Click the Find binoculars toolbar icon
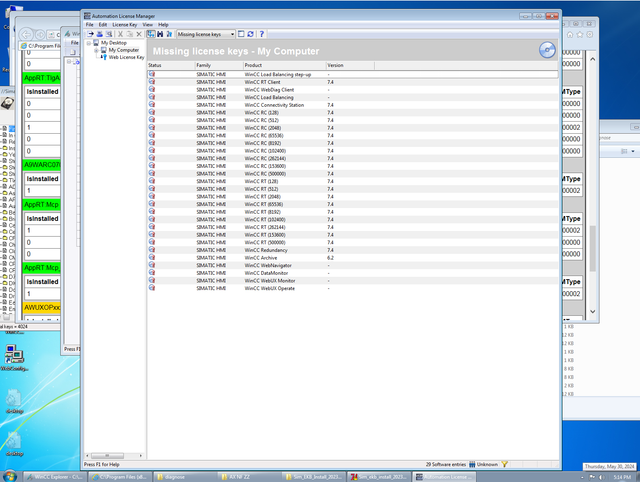This screenshot has height=482, width=640. [160, 34]
